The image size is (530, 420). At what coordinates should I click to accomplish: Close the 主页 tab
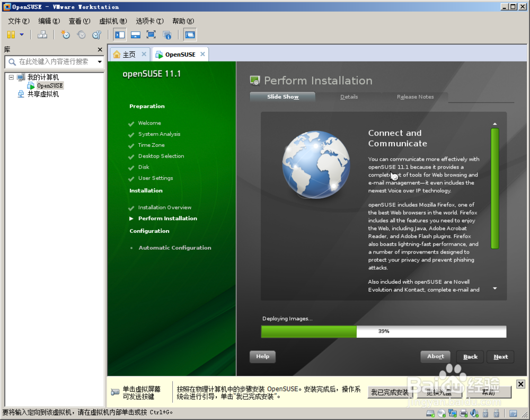point(144,54)
